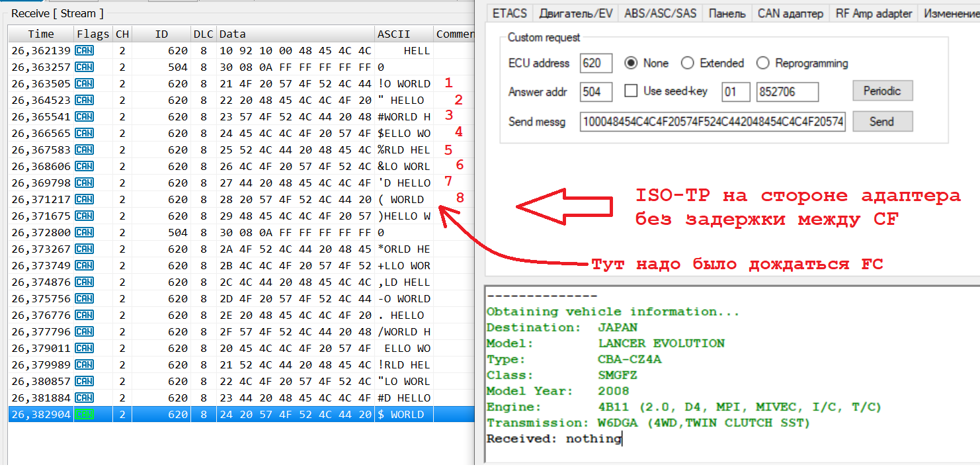980x467 pixels.
Task: Click the Flags column header
Action: pos(93,34)
